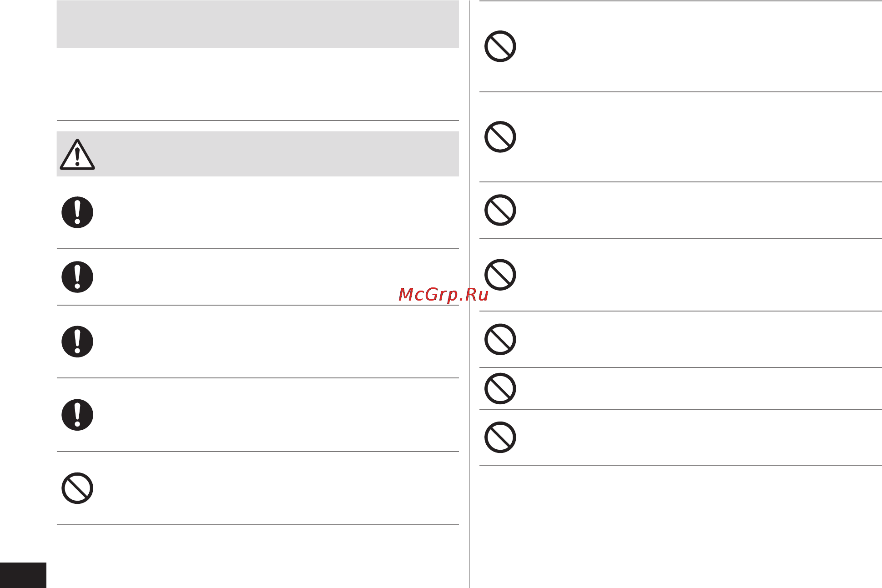Select the second prohibition icon in right column
882x588 pixels.
pyautogui.click(x=500, y=137)
